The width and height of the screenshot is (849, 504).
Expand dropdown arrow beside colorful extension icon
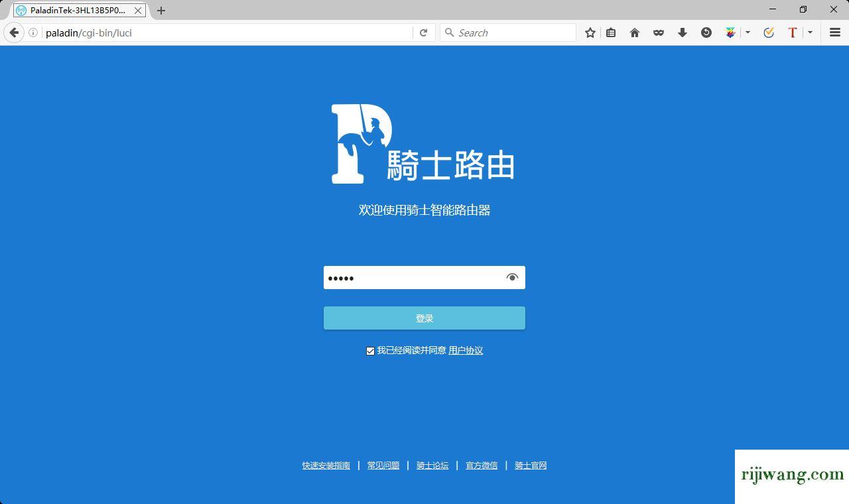pyautogui.click(x=748, y=32)
